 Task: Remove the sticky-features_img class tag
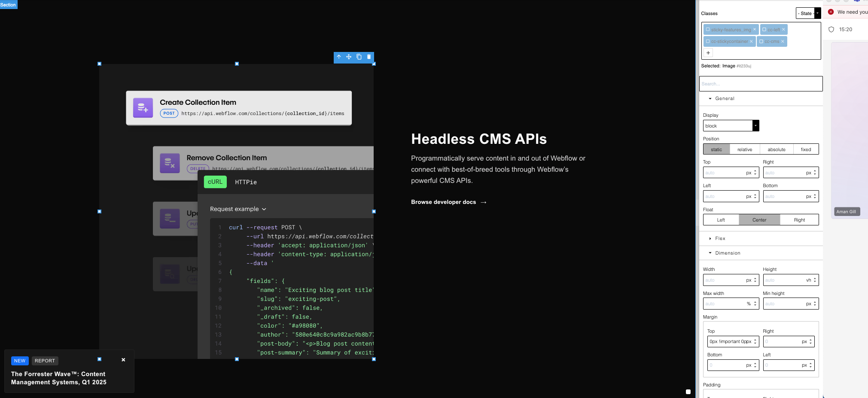[755, 30]
